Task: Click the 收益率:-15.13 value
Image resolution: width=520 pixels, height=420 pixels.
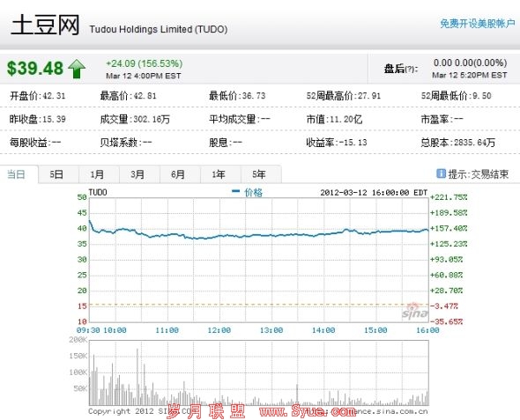Action: coord(337,143)
